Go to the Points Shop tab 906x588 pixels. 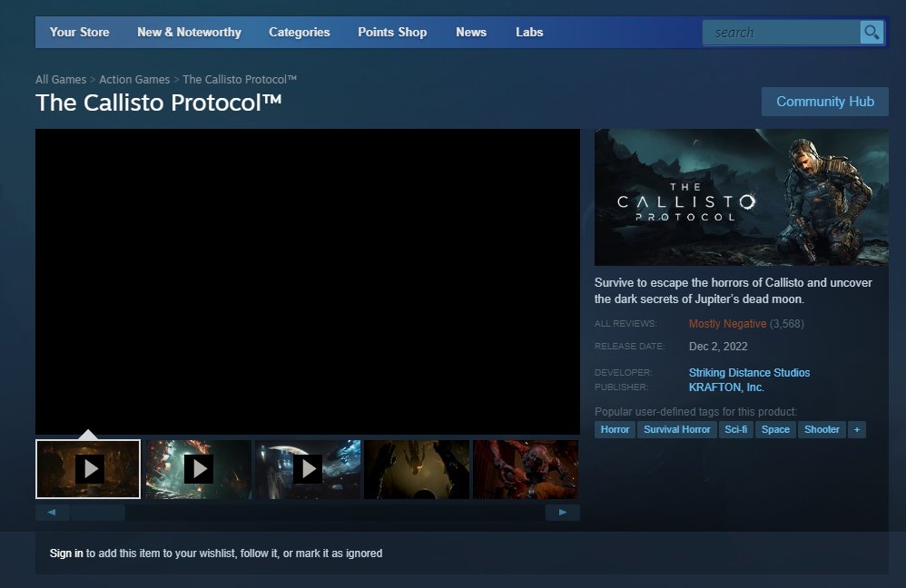[x=392, y=33]
